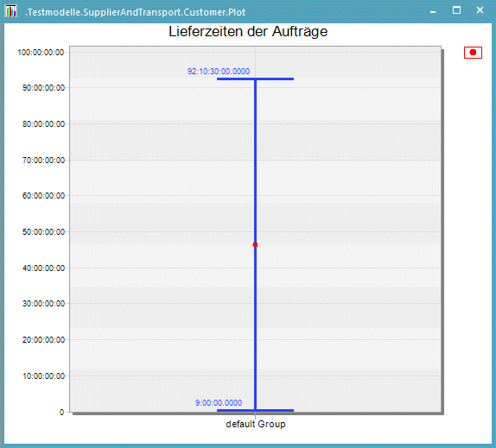The width and height of the screenshot is (496, 448).
Task: Click the maximum value label 92:10:30:00.0000
Action: [x=219, y=71]
